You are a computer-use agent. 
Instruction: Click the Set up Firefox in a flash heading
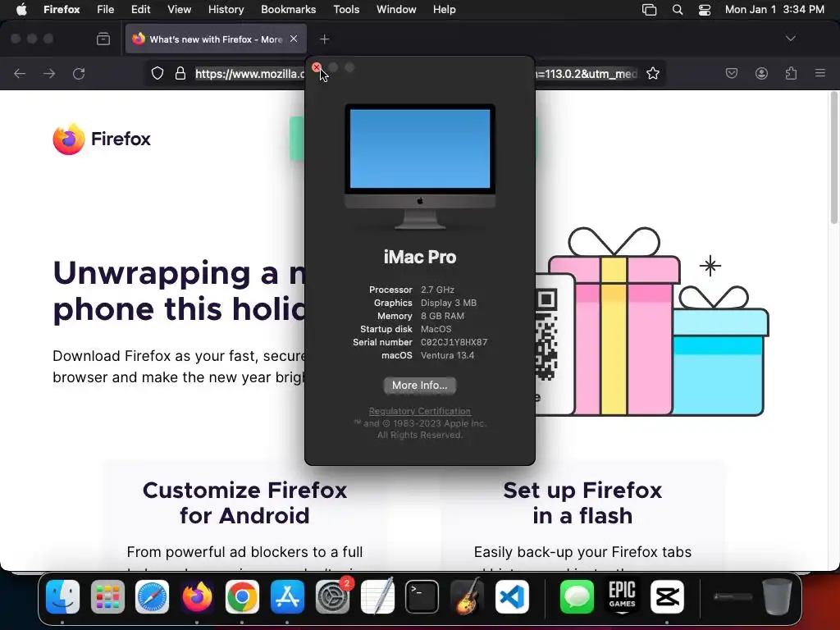coord(582,503)
